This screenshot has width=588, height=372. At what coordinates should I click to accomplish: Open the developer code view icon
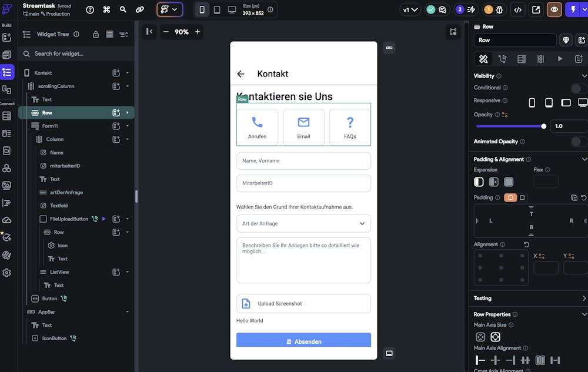pos(518,10)
